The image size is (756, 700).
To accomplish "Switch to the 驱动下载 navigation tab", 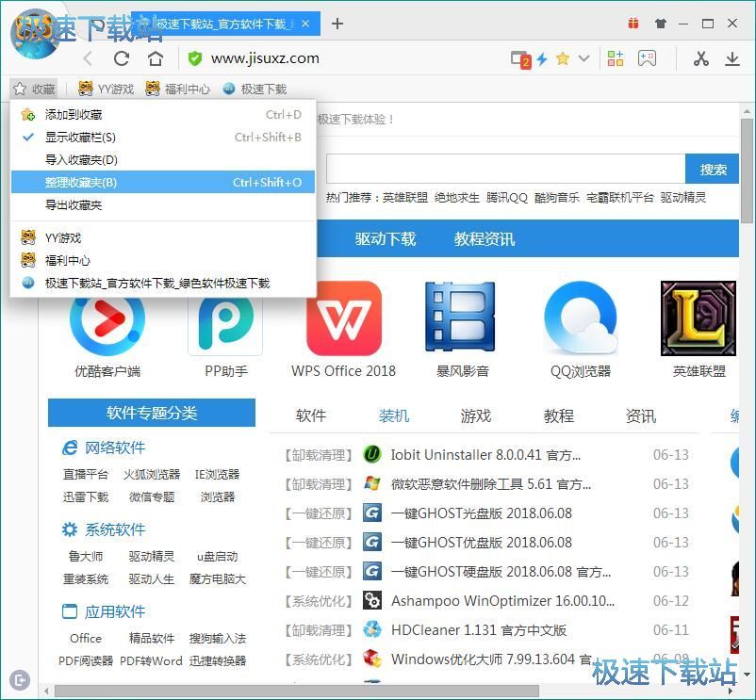I will coord(386,239).
